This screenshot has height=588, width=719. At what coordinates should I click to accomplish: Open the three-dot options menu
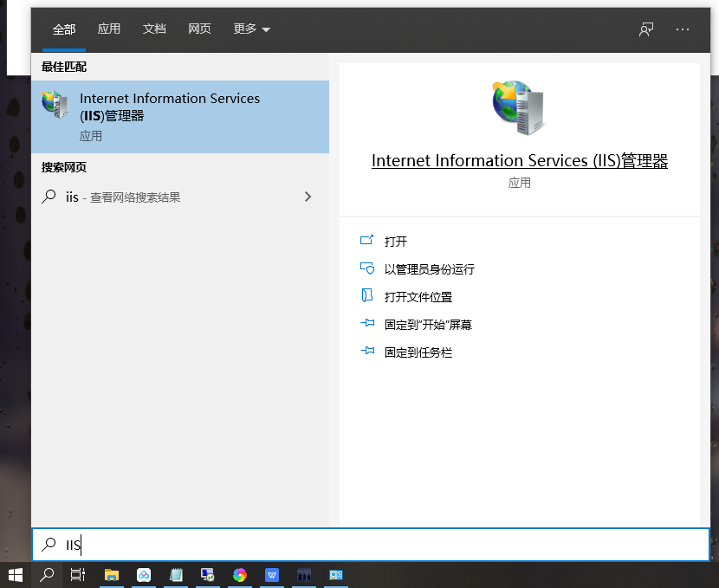[x=683, y=29]
